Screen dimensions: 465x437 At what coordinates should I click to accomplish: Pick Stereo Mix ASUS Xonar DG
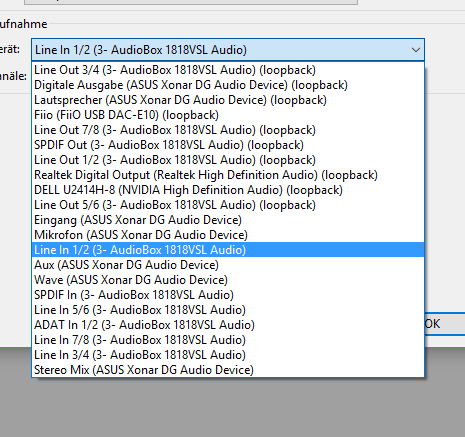(228, 370)
